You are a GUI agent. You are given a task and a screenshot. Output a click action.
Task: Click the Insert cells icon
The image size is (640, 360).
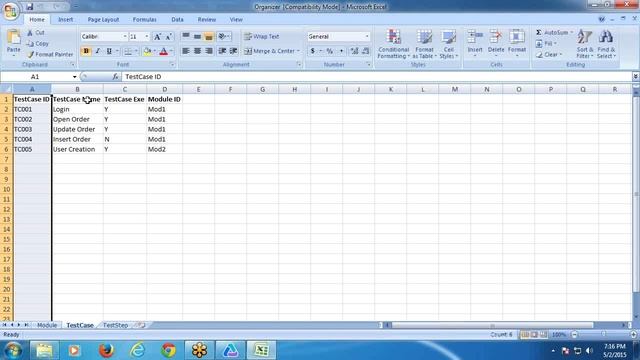(x=475, y=37)
